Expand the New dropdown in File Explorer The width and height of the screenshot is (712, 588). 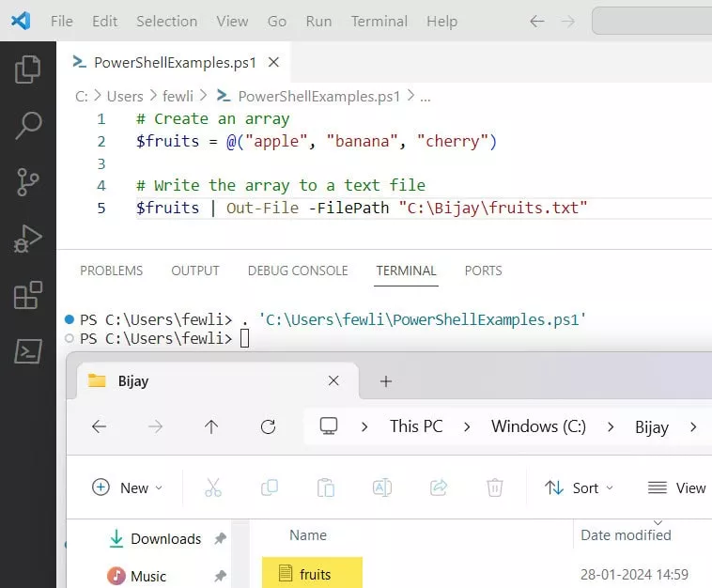(127, 487)
